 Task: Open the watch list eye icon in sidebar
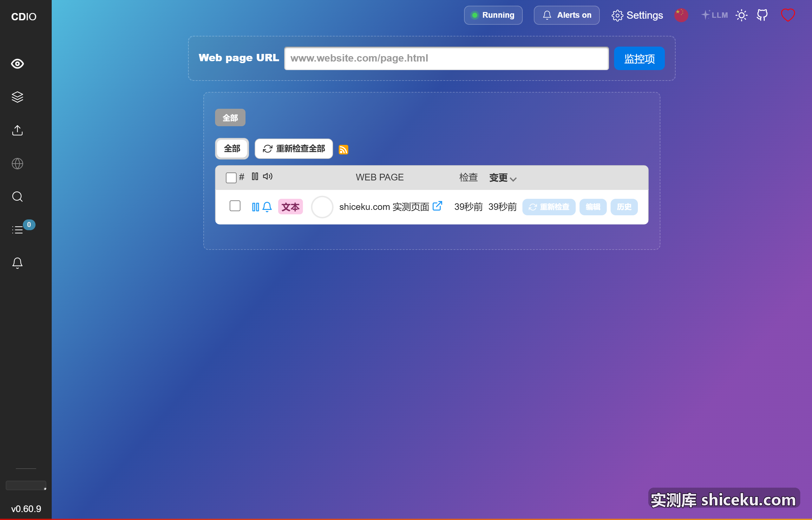tap(17, 64)
